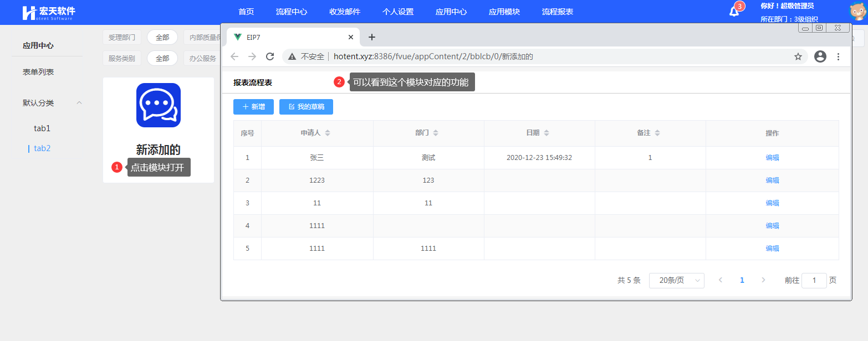Select tab1 in the sidebar
The image size is (868, 341).
click(42, 128)
